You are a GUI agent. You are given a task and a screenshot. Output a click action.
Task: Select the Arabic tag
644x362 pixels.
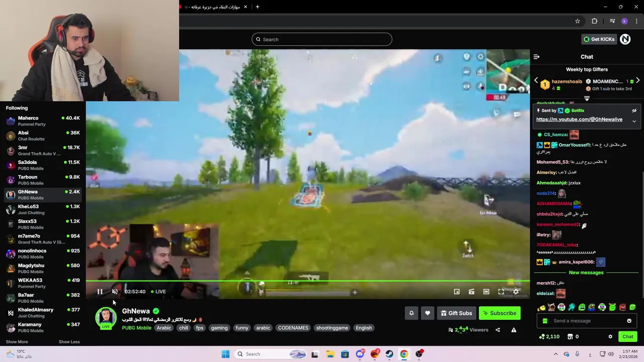[164, 328]
